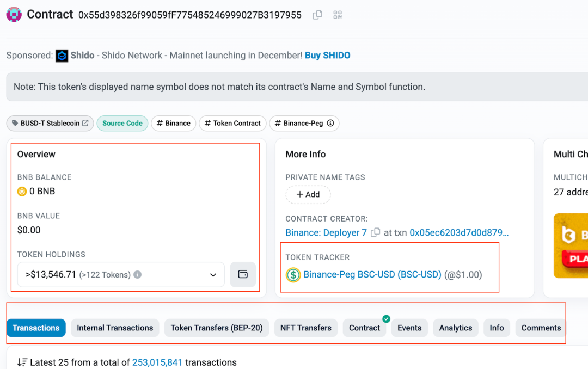Screen dimensions: 588x369
Task: Click the $0.00 BNB value
Action: 29,230
